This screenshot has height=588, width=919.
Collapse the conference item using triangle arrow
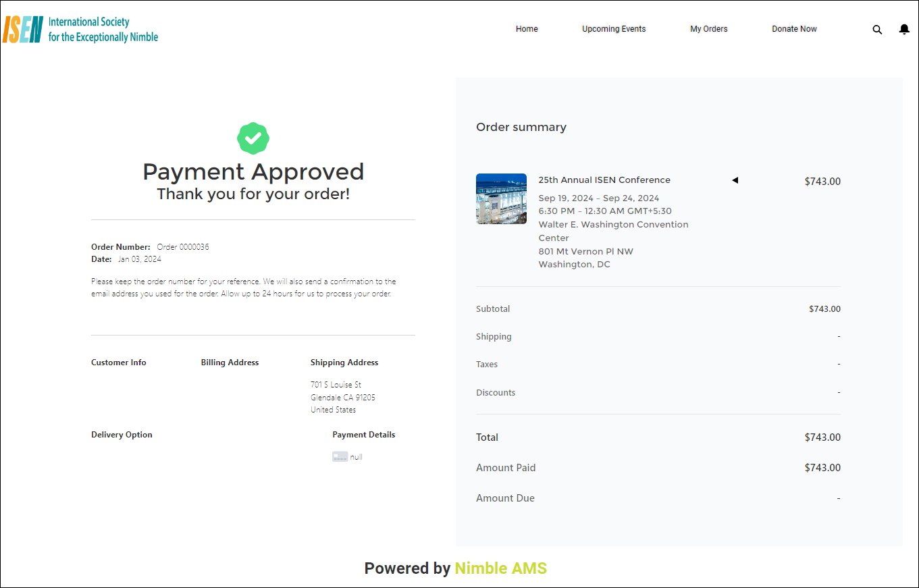[x=735, y=180]
